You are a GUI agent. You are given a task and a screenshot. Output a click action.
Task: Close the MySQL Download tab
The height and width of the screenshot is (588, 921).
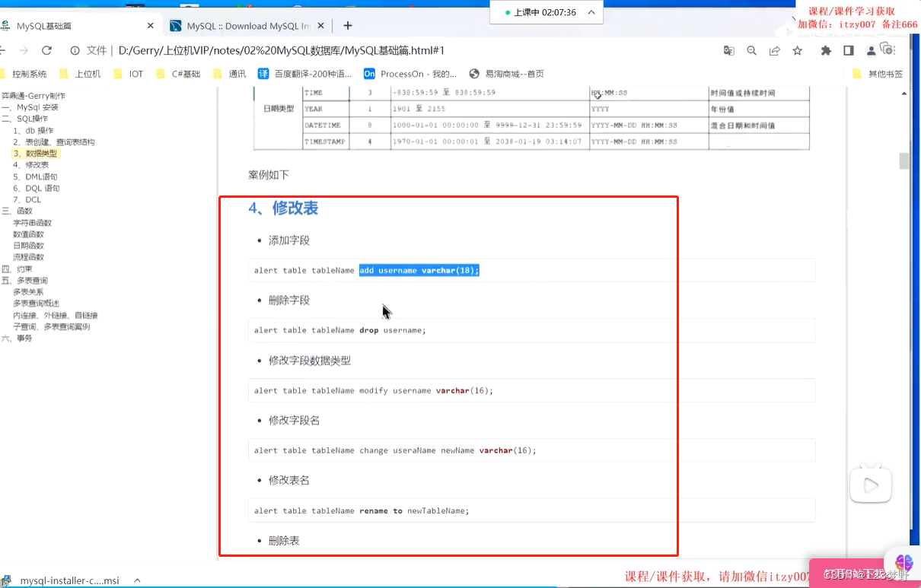click(320, 25)
